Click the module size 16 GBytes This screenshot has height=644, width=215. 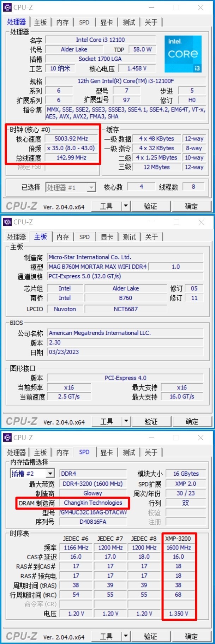pos(186,474)
